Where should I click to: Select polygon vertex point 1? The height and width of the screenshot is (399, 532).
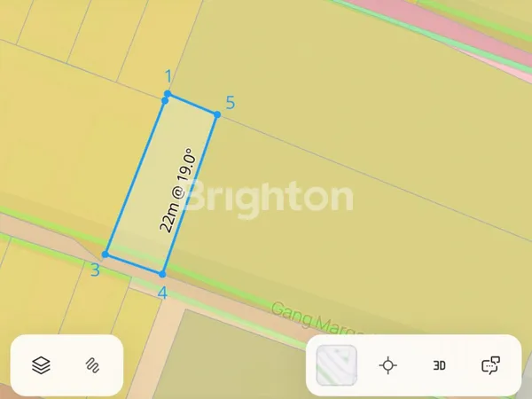click(168, 94)
